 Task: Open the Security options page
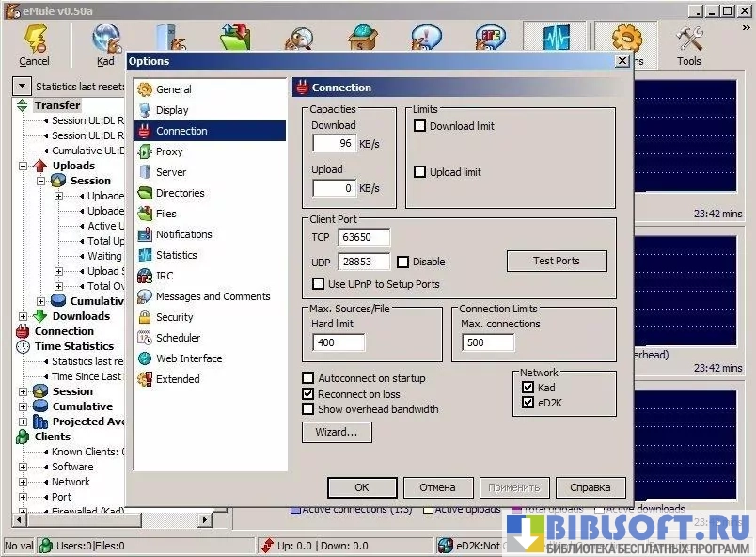tap(174, 317)
